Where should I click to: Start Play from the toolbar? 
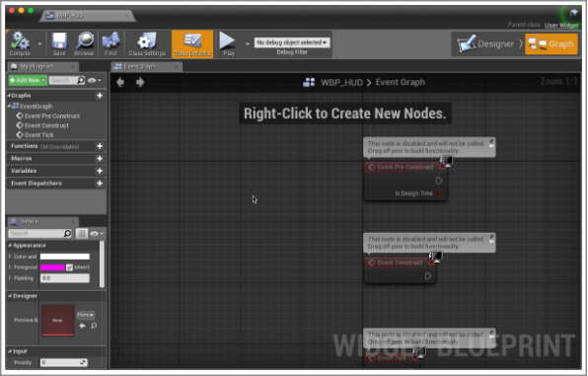(x=228, y=43)
